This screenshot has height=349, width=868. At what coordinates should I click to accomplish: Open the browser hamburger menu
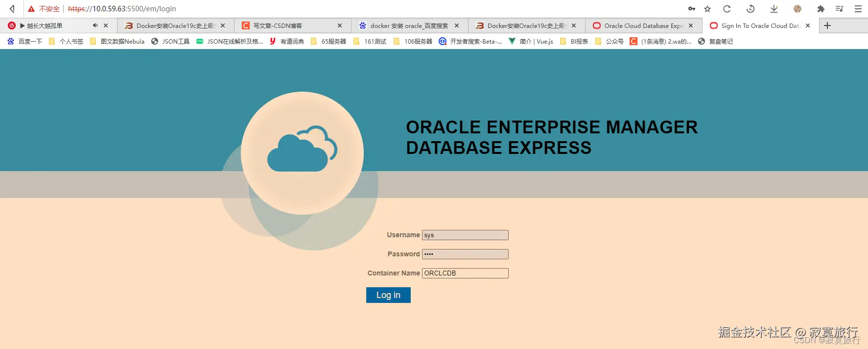coord(858,9)
